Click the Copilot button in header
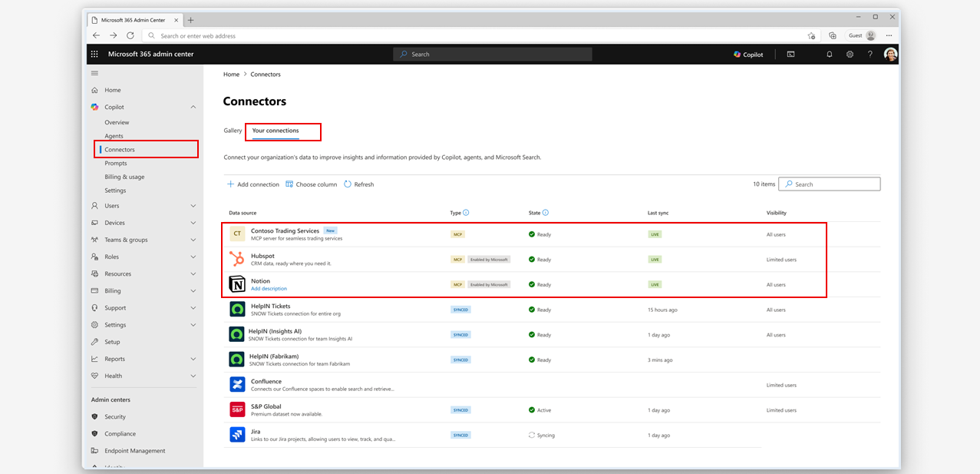The width and height of the screenshot is (980, 474). click(x=748, y=55)
